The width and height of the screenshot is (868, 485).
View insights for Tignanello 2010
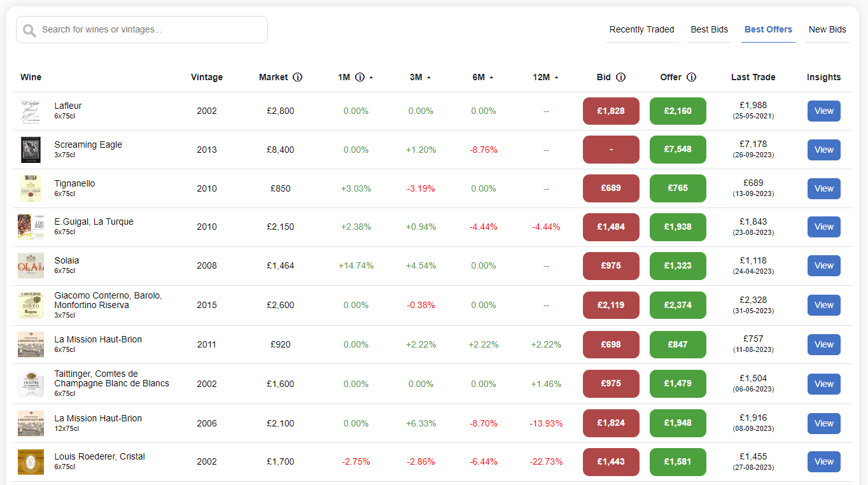[823, 188]
